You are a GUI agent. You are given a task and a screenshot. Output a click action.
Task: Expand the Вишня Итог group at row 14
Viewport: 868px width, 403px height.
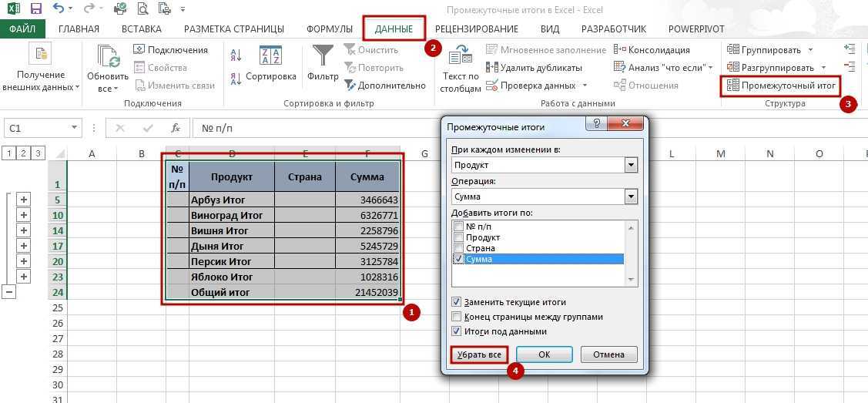click(24, 230)
